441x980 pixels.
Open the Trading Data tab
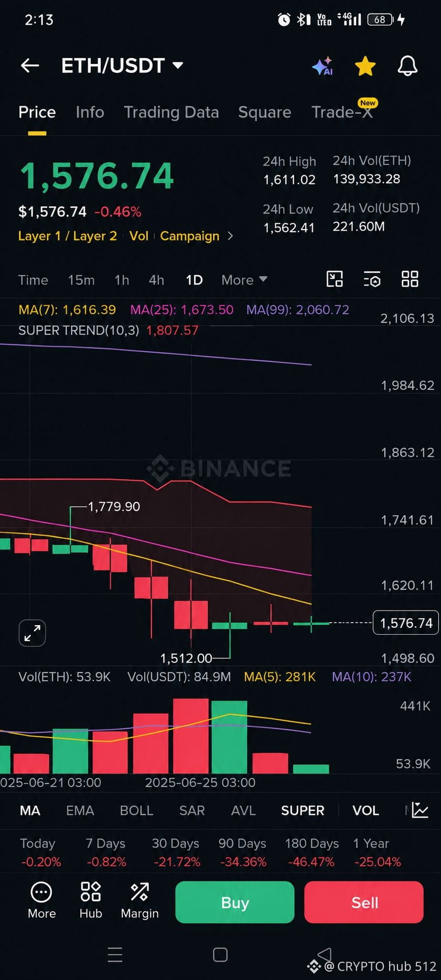click(171, 112)
